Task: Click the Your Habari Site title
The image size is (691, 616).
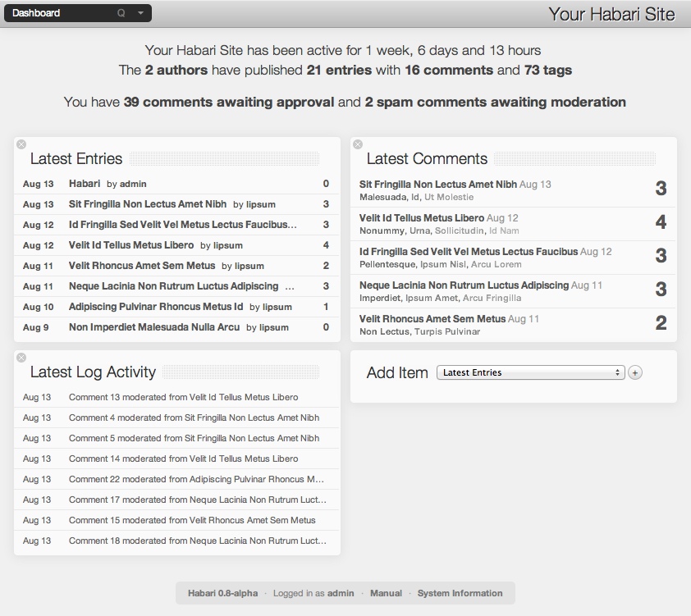Action: pos(611,14)
